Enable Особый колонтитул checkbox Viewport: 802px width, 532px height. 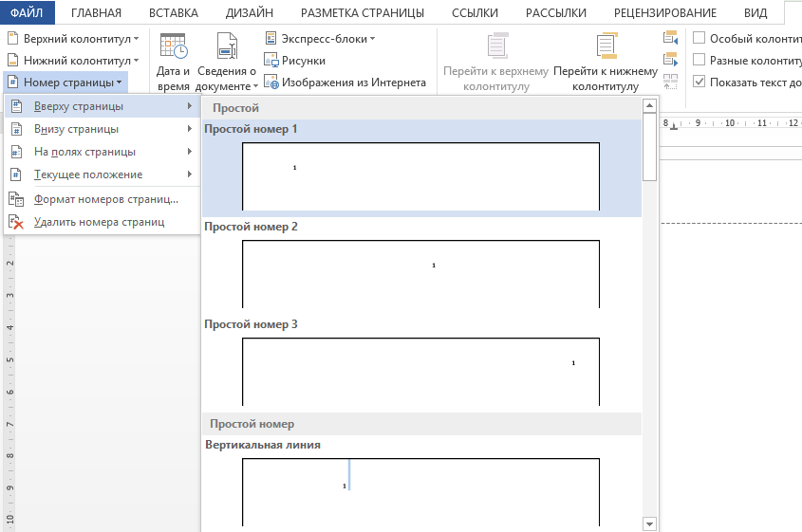click(x=699, y=38)
